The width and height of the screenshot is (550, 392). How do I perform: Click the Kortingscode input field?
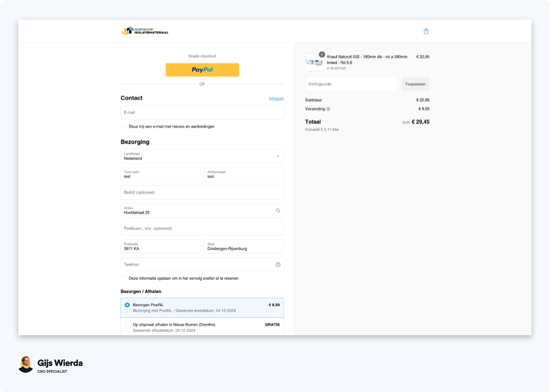click(x=351, y=84)
